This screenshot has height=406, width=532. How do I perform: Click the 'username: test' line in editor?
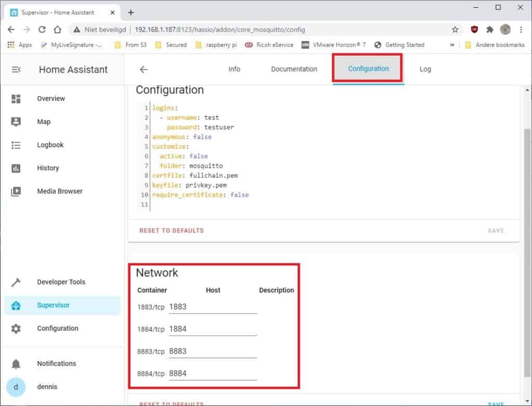click(189, 118)
